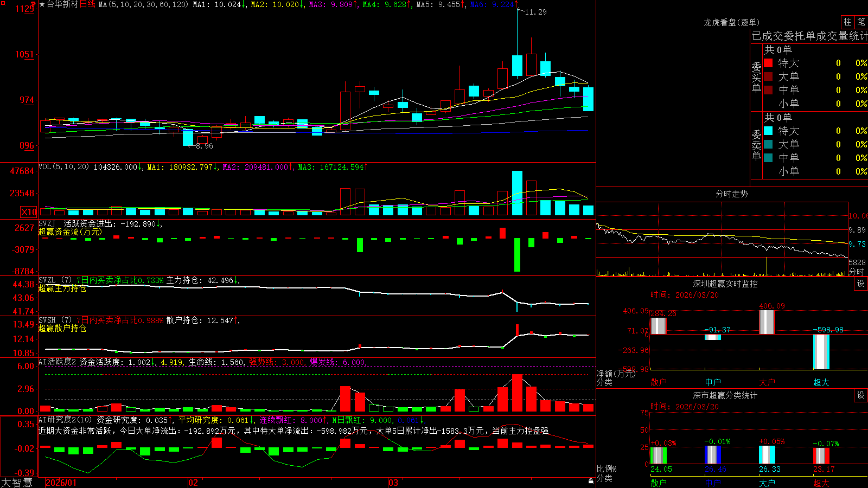Click the 03 month marker on time axis
The width and height of the screenshot is (868, 488).
tap(393, 483)
